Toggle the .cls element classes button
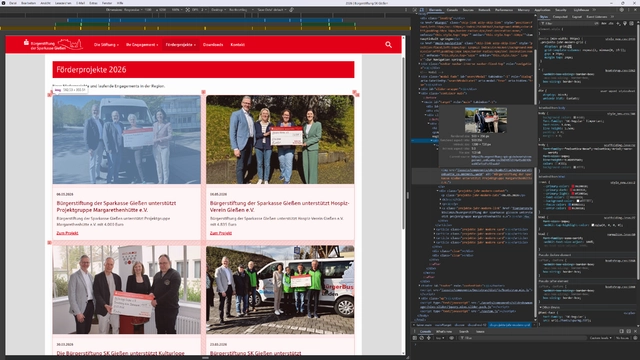Image resolution: width=640 pixels, height=360 pixels. coord(611,24)
